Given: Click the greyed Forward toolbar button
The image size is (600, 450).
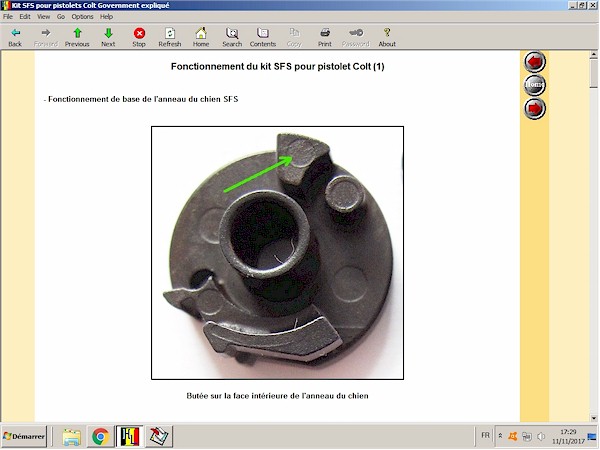Looking at the screenshot, I should (46, 37).
